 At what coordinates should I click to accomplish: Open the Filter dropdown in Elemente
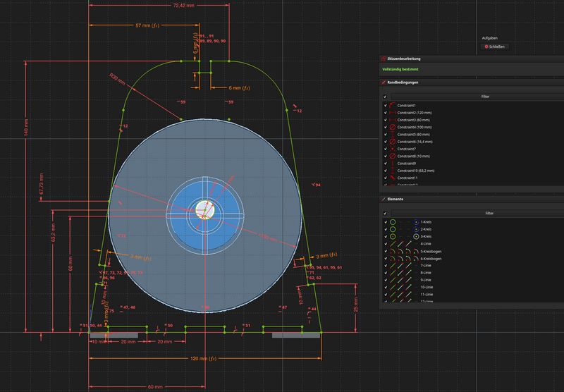(x=477, y=213)
